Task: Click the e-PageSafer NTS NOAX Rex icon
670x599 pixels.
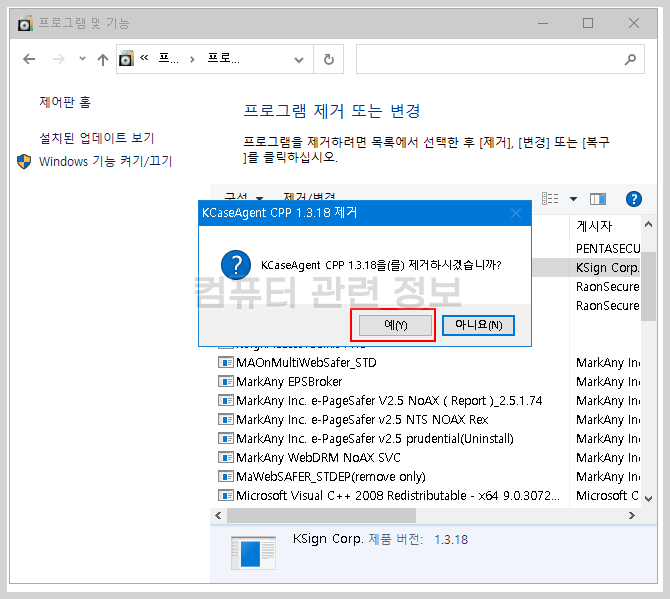Action: (x=226, y=420)
